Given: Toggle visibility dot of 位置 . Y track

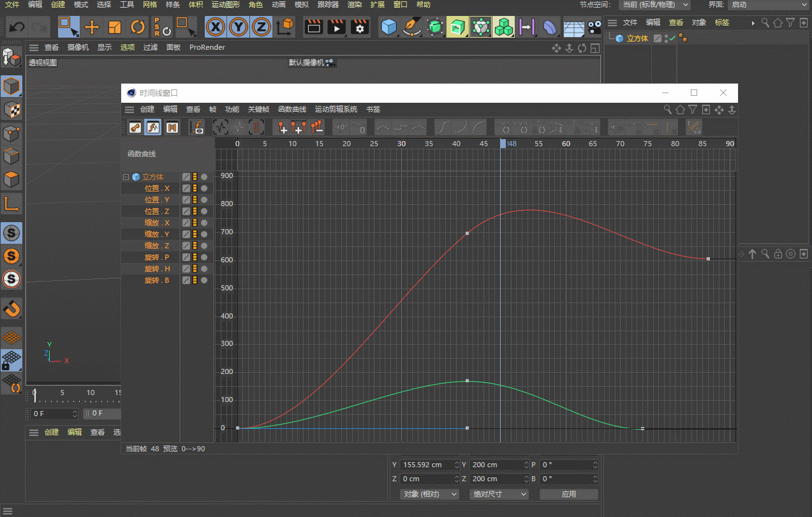Looking at the screenshot, I should [204, 200].
